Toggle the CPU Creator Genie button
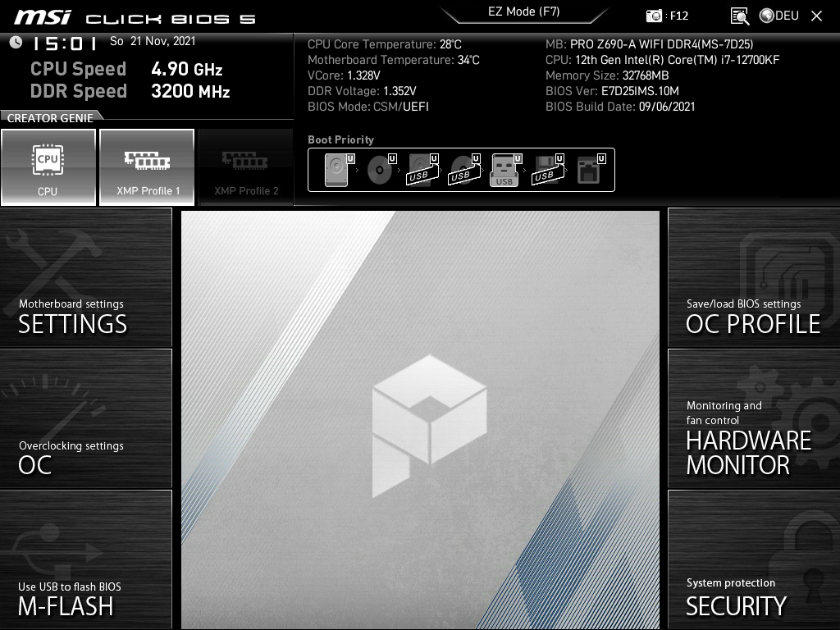 (x=48, y=167)
